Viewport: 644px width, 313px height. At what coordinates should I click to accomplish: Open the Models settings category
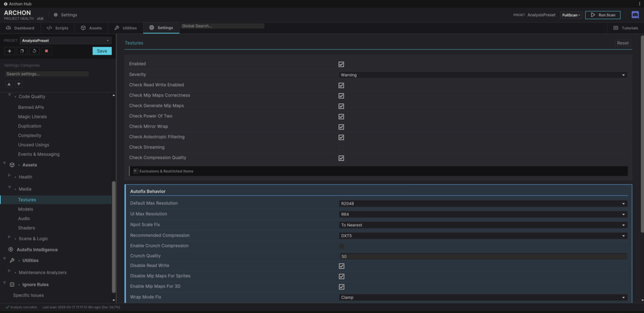[25, 209]
